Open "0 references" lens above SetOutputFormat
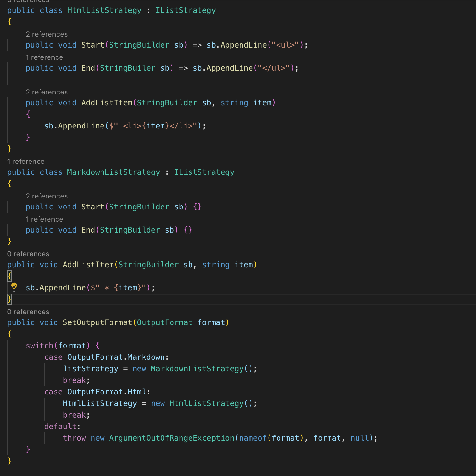476x476 pixels. click(28, 312)
